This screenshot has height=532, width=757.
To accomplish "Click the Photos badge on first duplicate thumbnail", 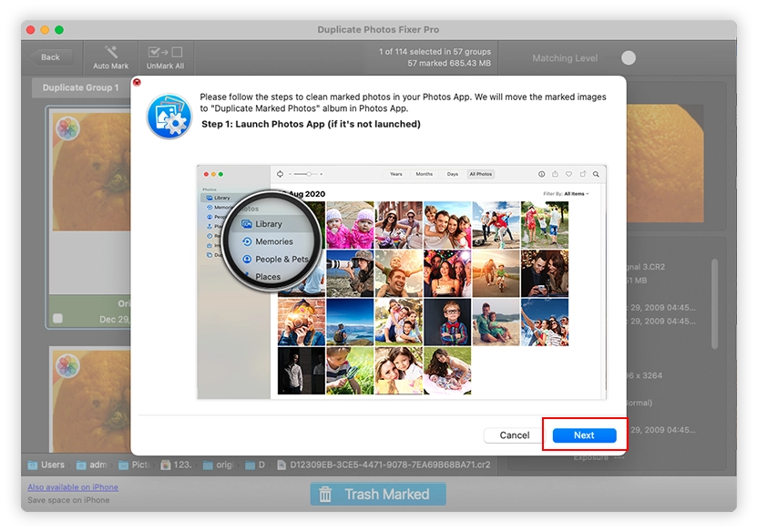I will pos(67,128).
